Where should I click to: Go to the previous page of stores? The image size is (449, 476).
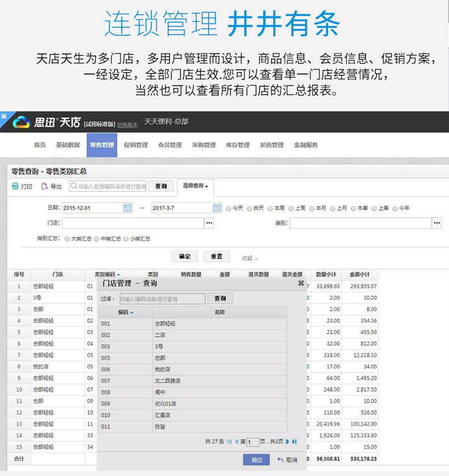click(x=236, y=441)
